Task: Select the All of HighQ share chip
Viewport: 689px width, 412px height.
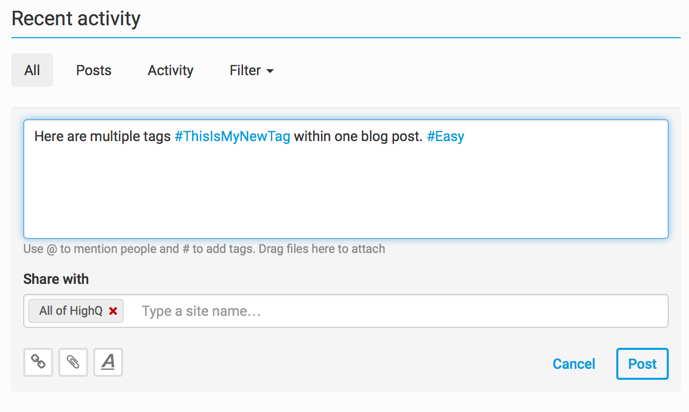Action: point(70,311)
